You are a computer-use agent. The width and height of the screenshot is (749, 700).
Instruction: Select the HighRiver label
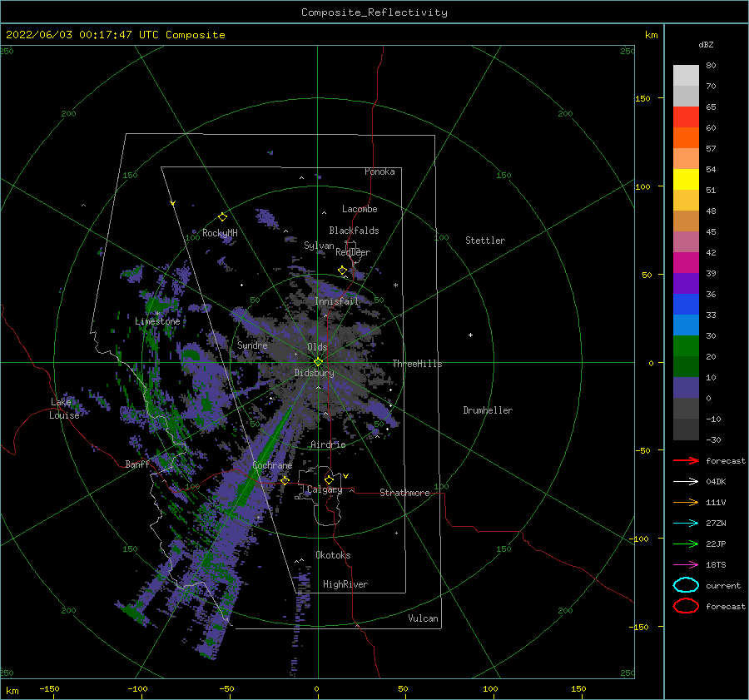pos(345,584)
